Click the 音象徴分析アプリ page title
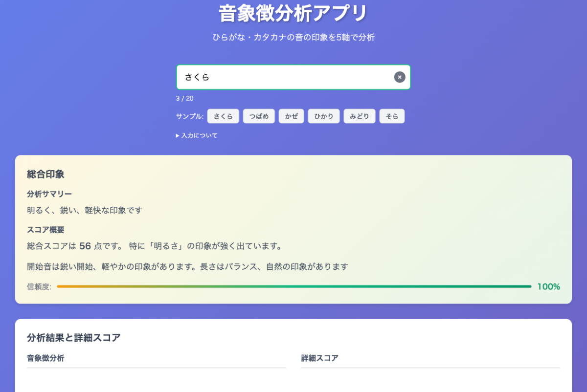587x392 pixels. 293,14
